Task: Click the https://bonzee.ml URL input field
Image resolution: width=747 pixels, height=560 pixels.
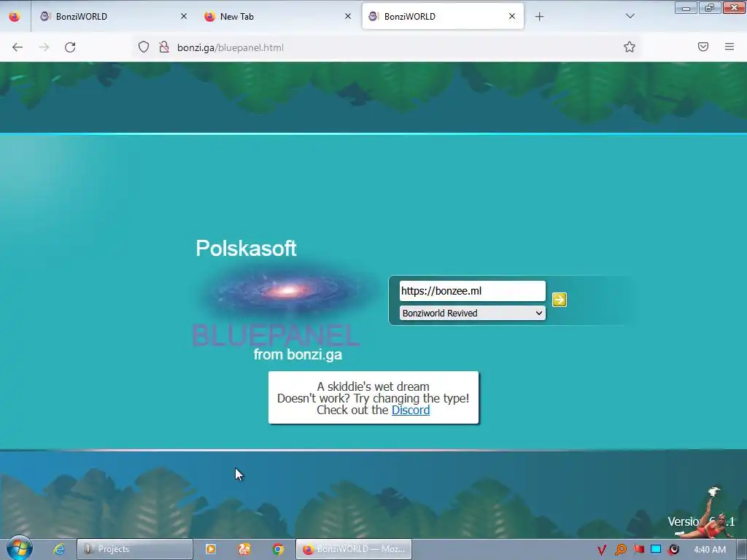Action: click(x=472, y=291)
